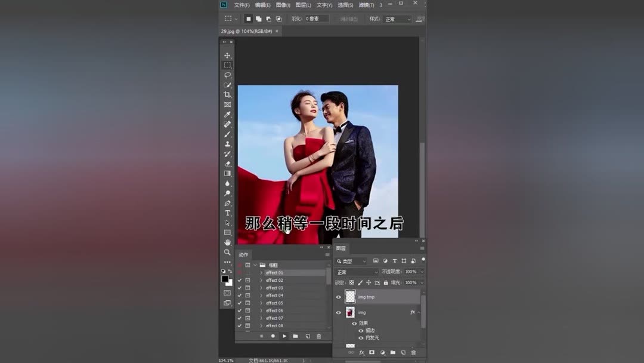Viewport: 644px width, 363px height.
Task: Click the 不透明度 100% value
Action: point(411,272)
